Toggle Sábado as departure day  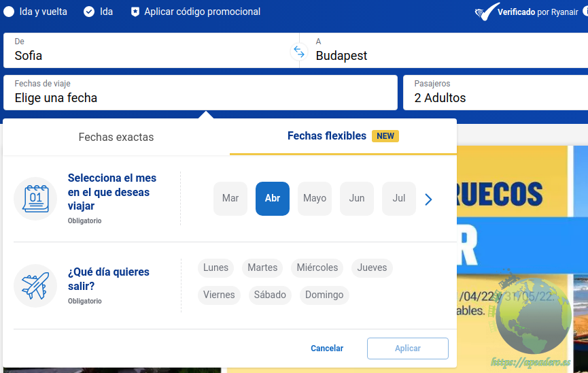pos(270,295)
